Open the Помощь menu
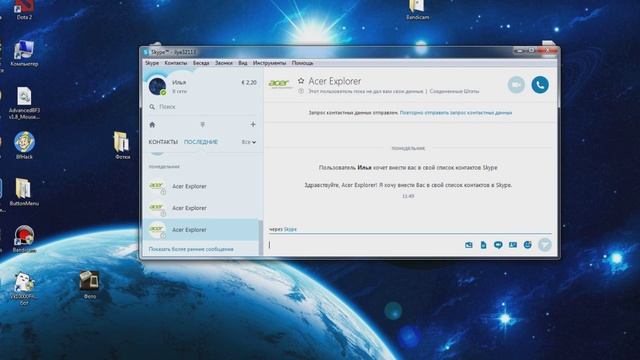This screenshot has height=360, width=640. 302,63
